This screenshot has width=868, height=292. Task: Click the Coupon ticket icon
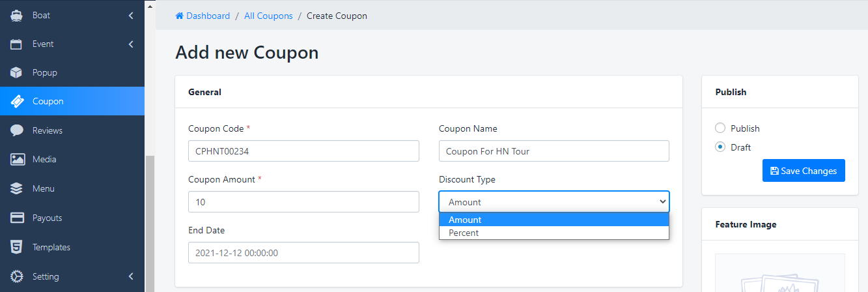[x=17, y=102]
